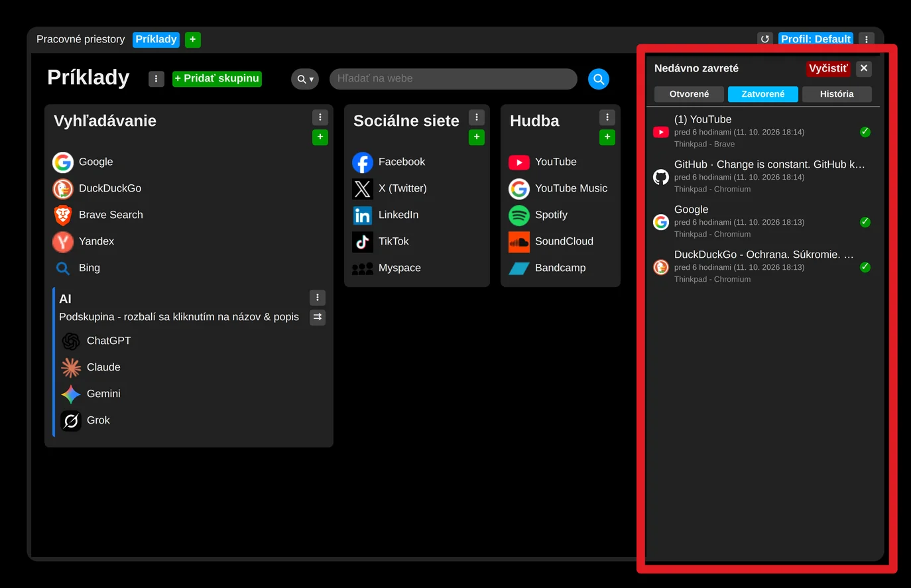
Task: Open the Sociálne siete group options menu
Action: click(477, 117)
